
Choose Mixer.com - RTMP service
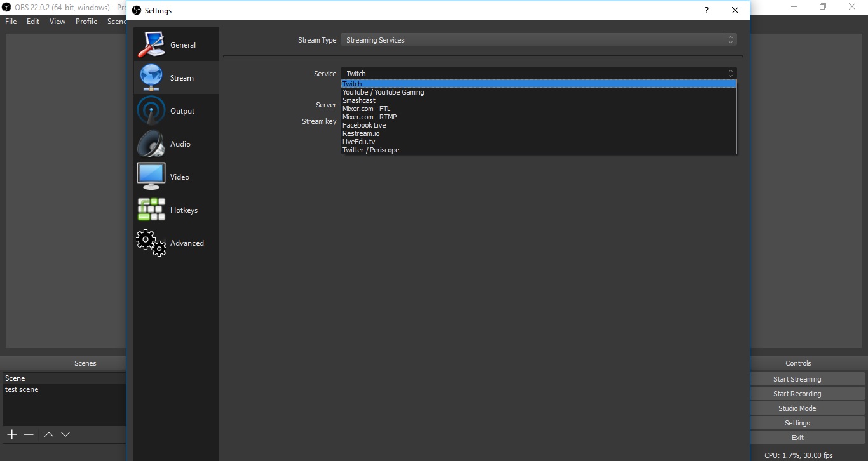(x=539, y=117)
